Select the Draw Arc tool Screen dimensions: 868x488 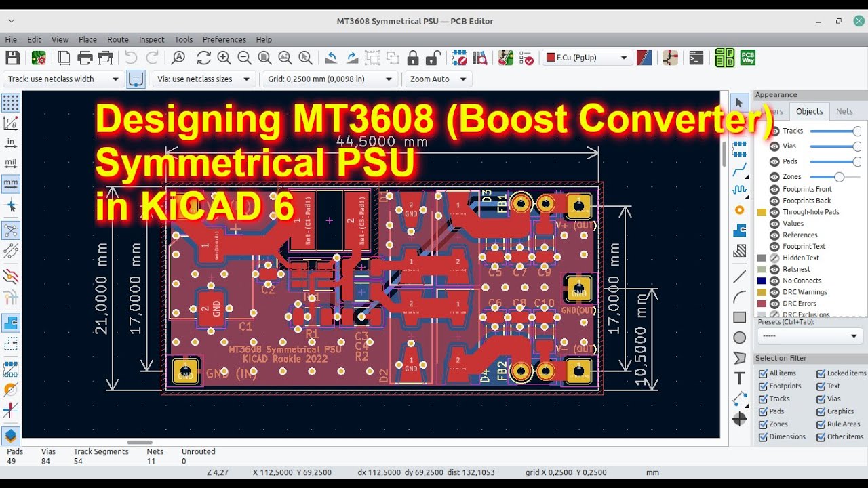pos(739,297)
